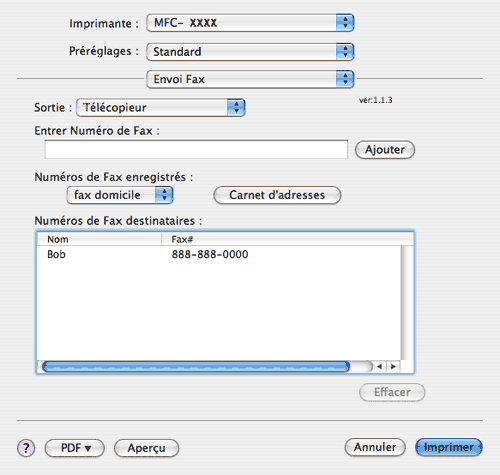Open the help question mark button

[26, 448]
